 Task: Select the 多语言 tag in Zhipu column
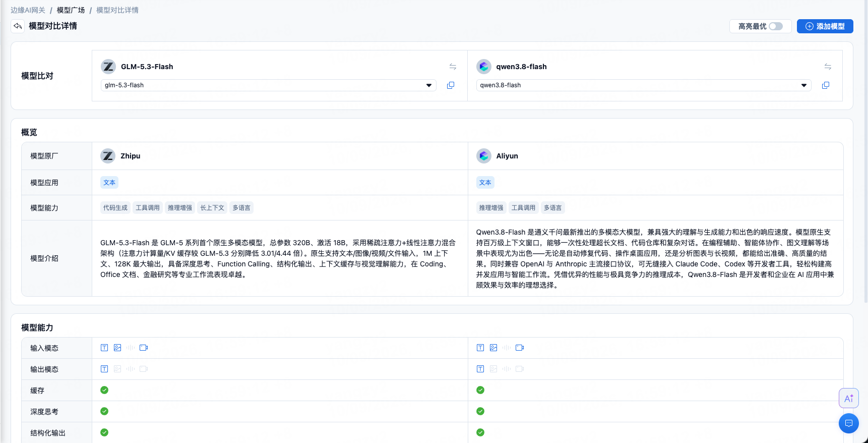[x=241, y=208]
